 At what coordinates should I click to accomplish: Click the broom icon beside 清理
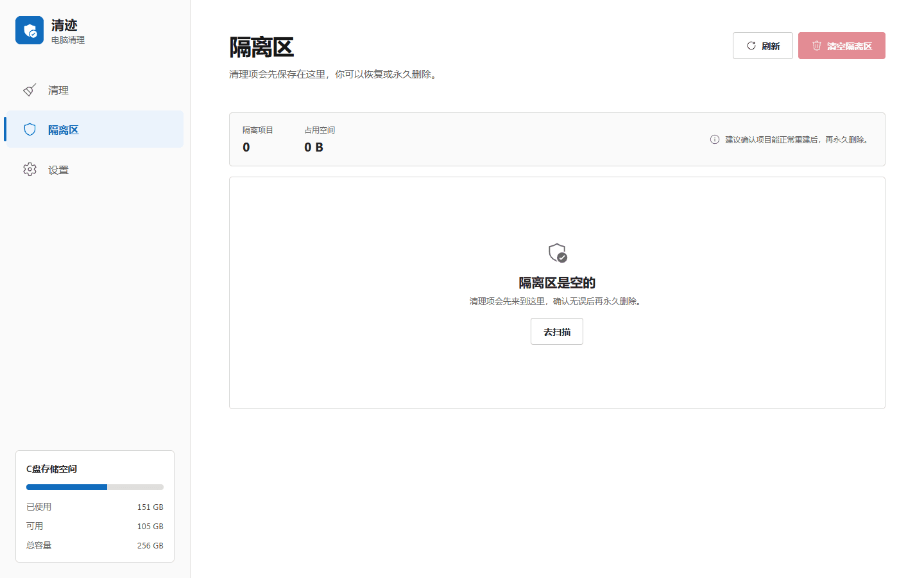30,90
